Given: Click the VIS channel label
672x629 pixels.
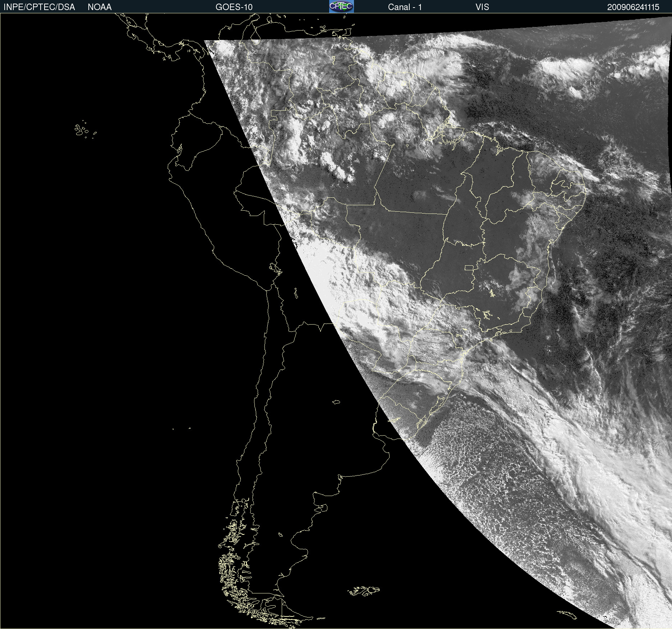Looking at the screenshot, I should [x=482, y=7].
